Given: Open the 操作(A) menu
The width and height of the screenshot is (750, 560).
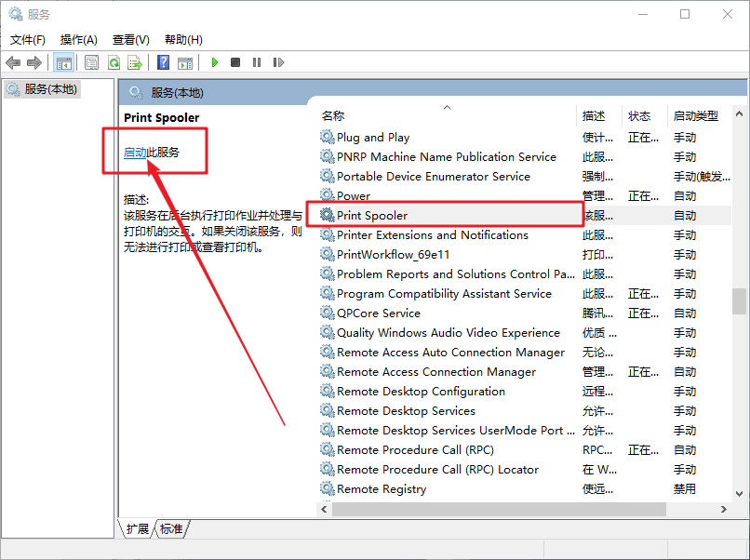Looking at the screenshot, I should coord(79,39).
